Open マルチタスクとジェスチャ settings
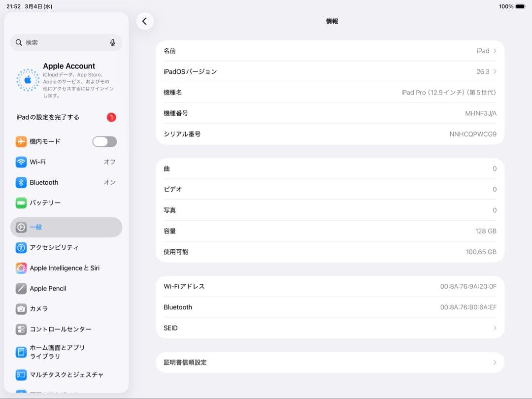 tap(66, 375)
